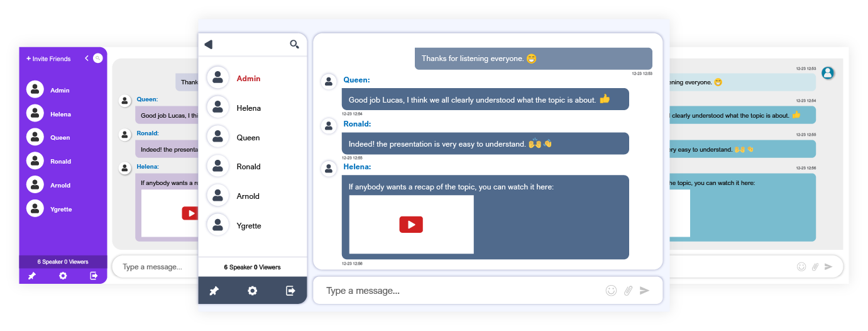The width and height of the screenshot is (868, 331).
Task: Click the paperclip attachment icon in center message box
Action: (627, 290)
